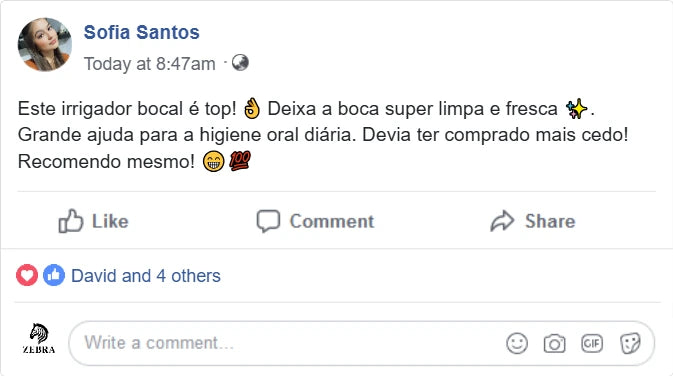
Task: Click the public globe privacy icon
Action: [240, 63]
